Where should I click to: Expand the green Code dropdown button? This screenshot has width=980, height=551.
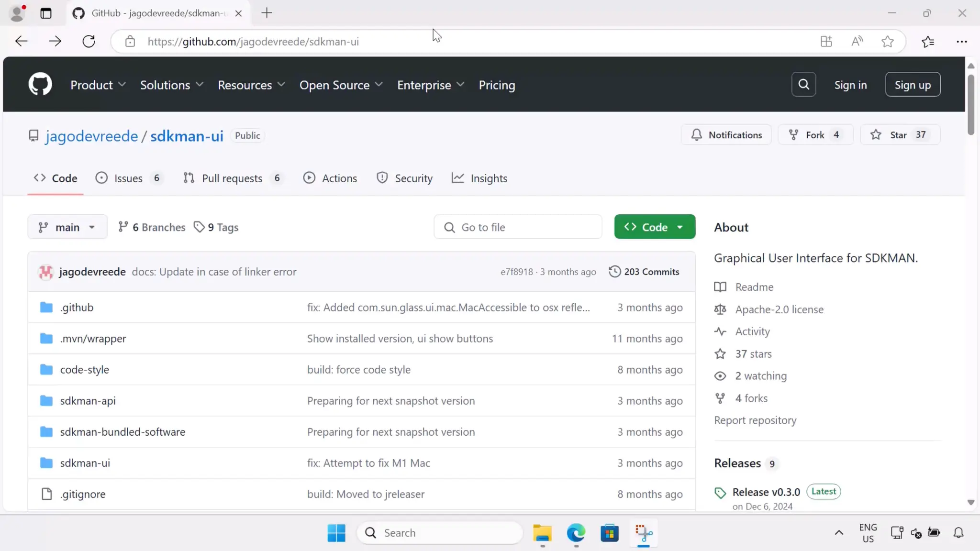tap(655, 227)
